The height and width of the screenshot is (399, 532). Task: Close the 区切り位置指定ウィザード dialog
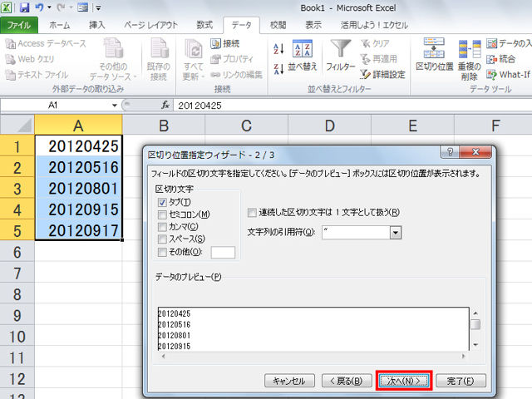[475, 151]
